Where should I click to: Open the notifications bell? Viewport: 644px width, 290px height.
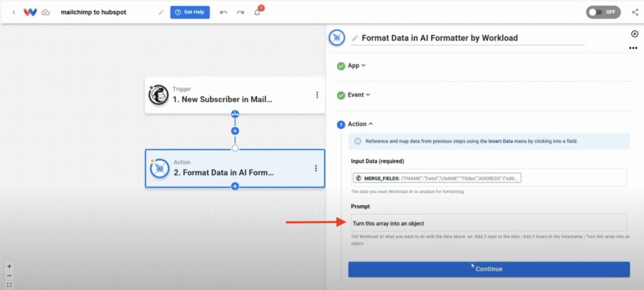coord(257,13)
